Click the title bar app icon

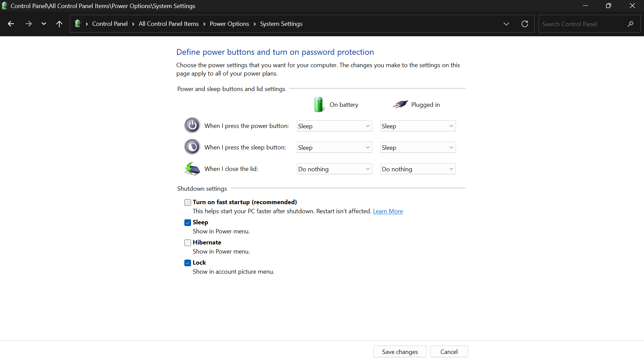[4, 6]
